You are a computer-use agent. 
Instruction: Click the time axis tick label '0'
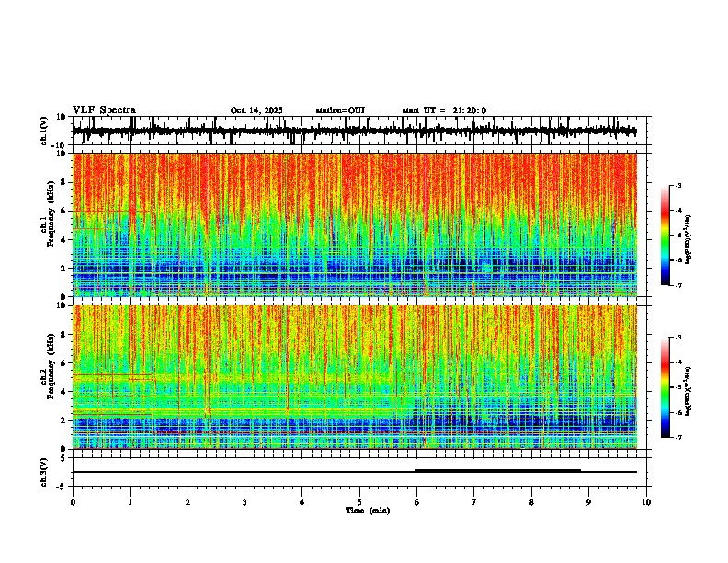tap(73, 502)
